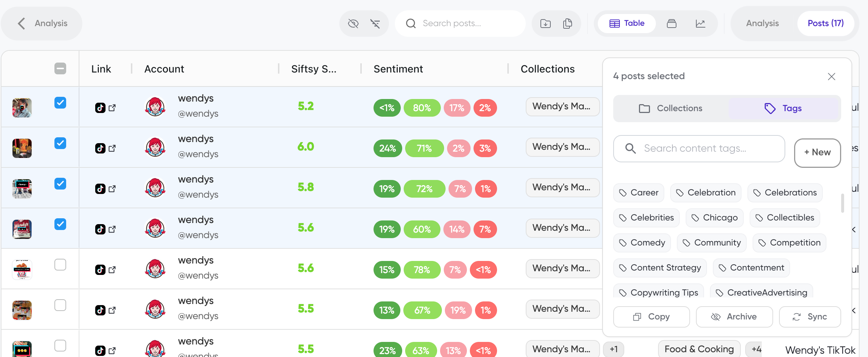The image size is (868, 357).
Task: Sort by the Account column header
Action: click(164, 69)
